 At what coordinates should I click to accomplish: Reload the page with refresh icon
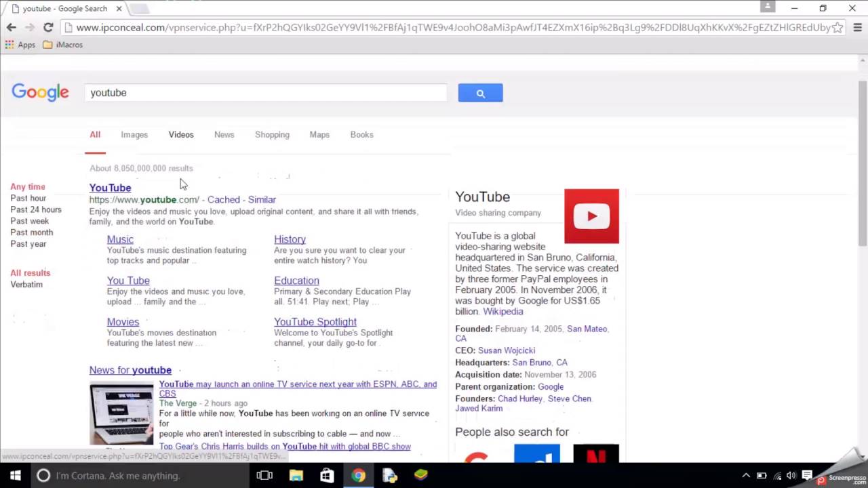tap(48, 27)
